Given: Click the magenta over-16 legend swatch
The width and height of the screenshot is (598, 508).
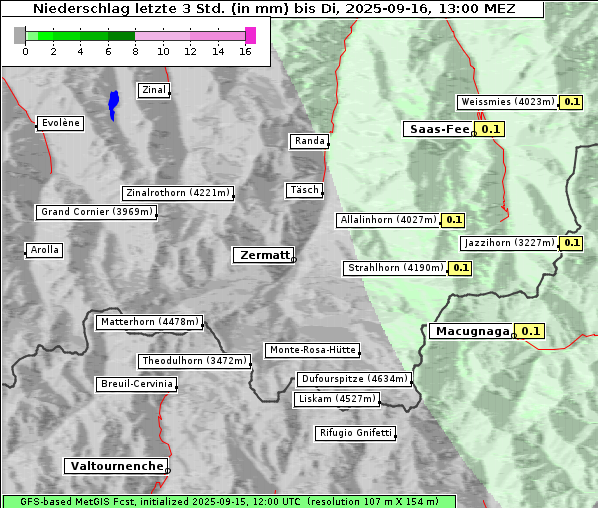Looking at the screenshot, I should (251, 35).
